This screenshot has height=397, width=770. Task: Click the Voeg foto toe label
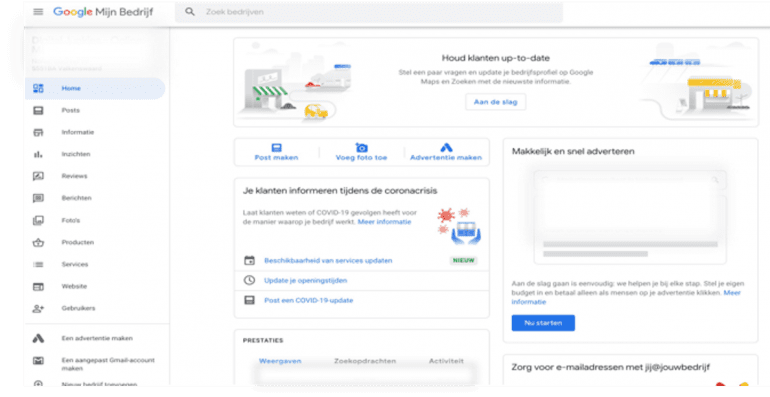(361, 158)
